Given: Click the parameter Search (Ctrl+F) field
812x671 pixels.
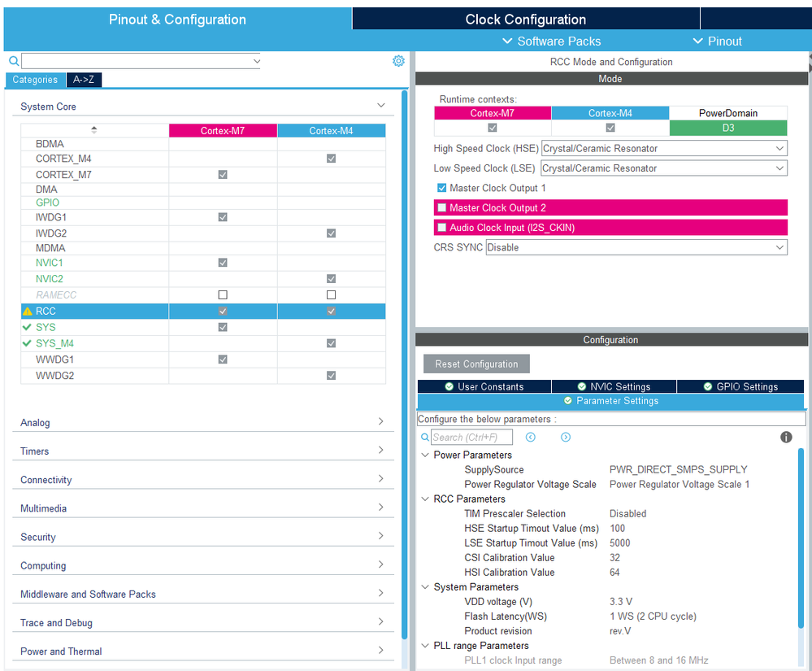Looking at the screenshot, I should [x=471, y=438].
